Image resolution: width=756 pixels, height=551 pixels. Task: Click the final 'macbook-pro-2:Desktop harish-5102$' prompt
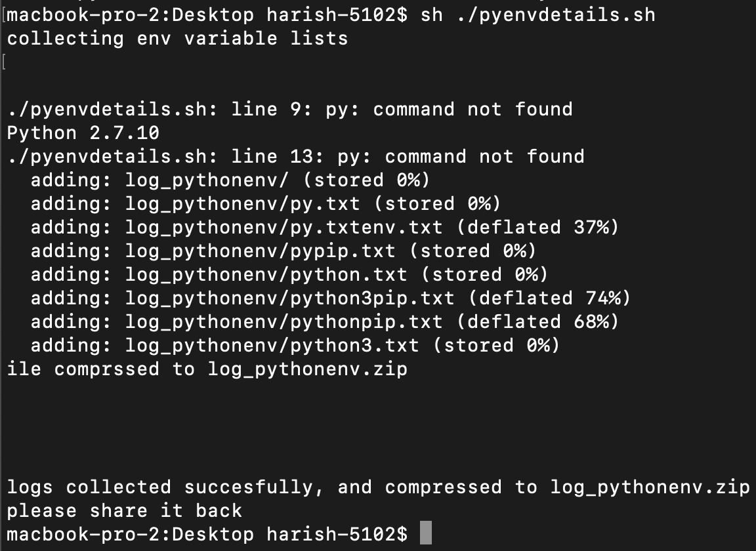tap(207, 534)
